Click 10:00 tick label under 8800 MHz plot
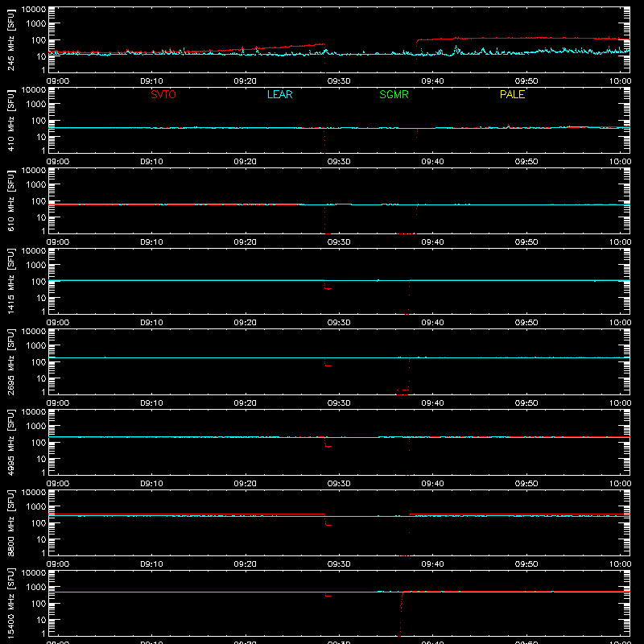644x644 pixels. pyautogui.click(x=620, y=564)
